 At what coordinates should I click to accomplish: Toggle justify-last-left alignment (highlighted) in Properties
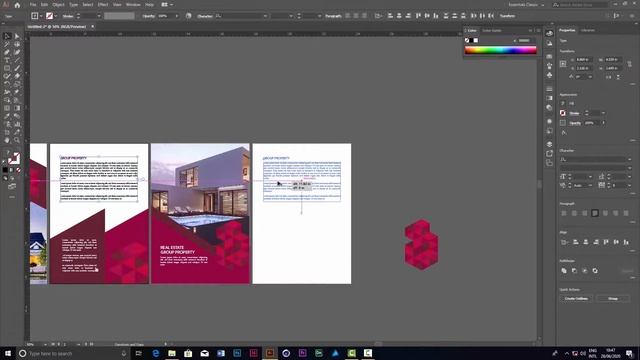595,213
